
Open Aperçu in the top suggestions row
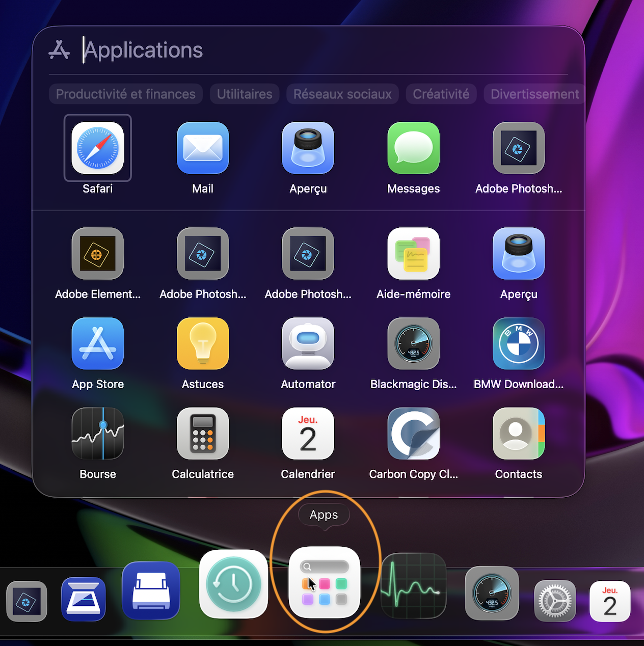(308, 148)
